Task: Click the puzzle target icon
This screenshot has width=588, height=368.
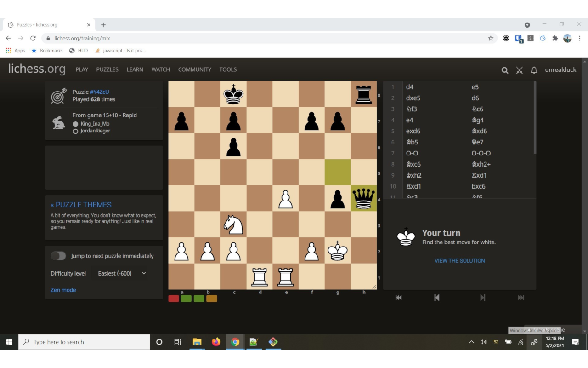Action: click(x=58, y=96)
